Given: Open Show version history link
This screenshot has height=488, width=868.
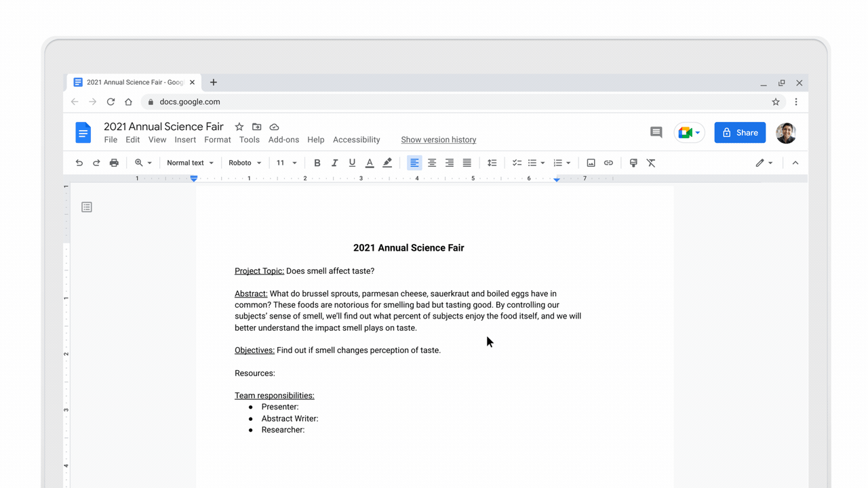Looking at the screenshot, I should pyautogui.click(x=438, y=140).
